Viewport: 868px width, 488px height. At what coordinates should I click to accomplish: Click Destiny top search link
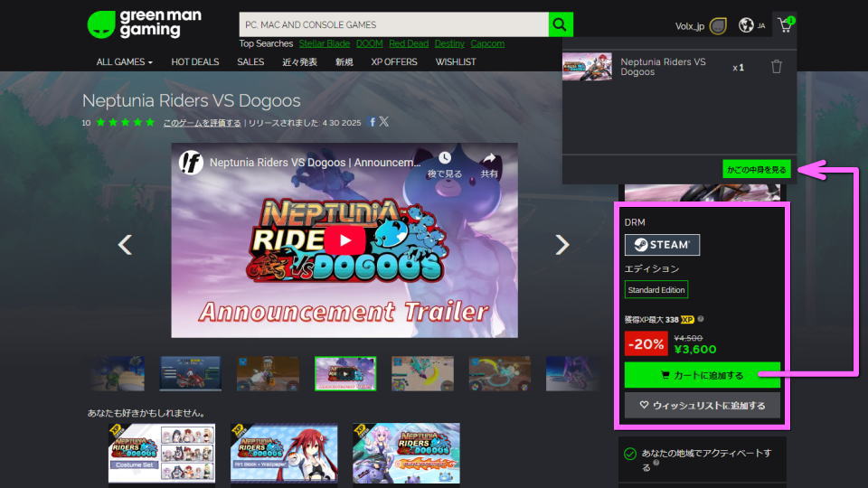pyautogui.click(x=449, y=43)
